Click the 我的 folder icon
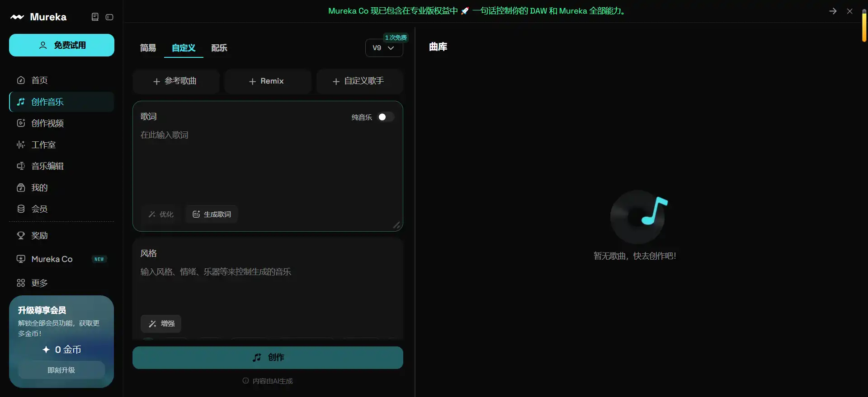This screenshot has height=397, width=868. [21, 188]
